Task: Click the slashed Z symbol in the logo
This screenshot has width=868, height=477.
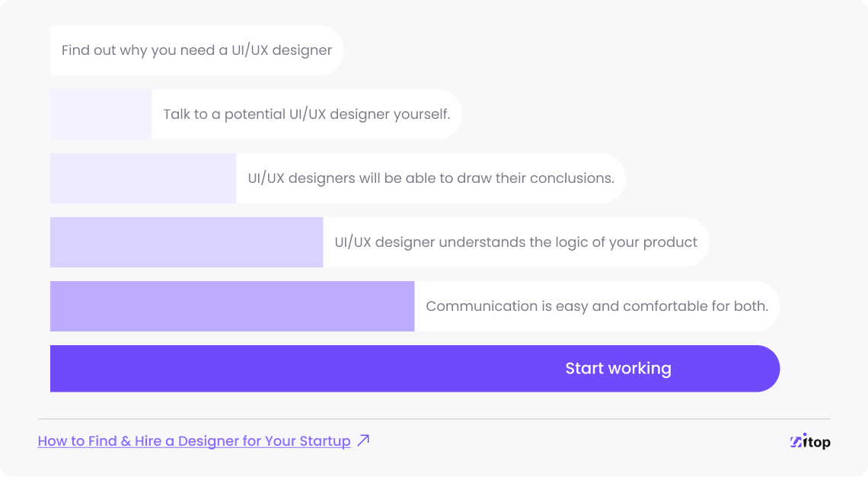Action: pyautogui.click(x=796, y=442)
